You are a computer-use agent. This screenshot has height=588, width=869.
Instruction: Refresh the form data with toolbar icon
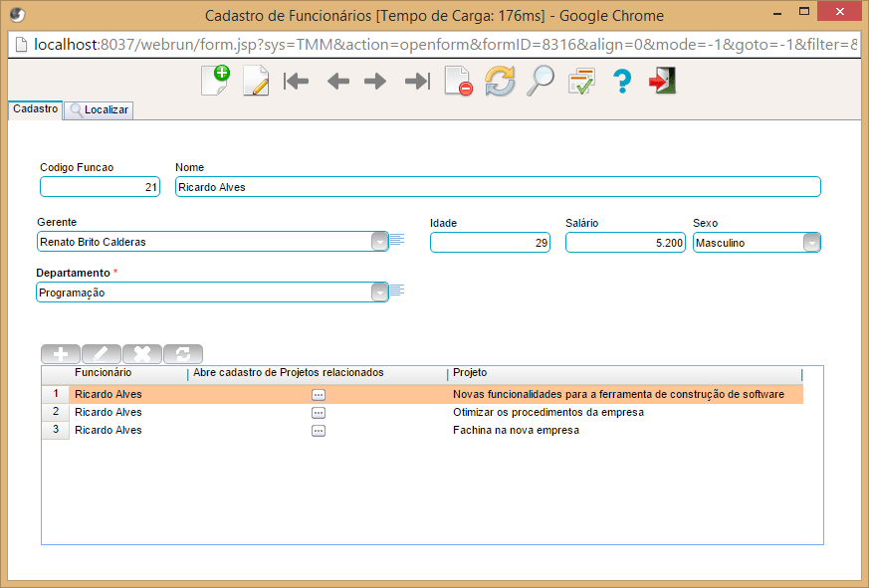click(x=500, y=82)
